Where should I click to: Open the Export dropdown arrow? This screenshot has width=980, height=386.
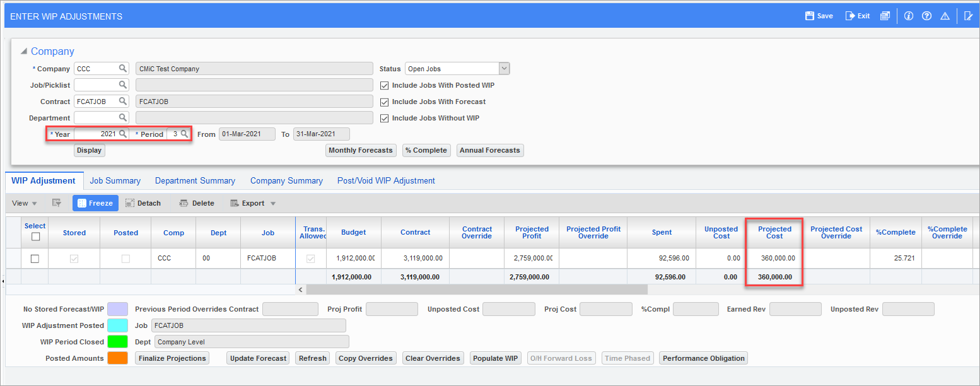[273, 203]
